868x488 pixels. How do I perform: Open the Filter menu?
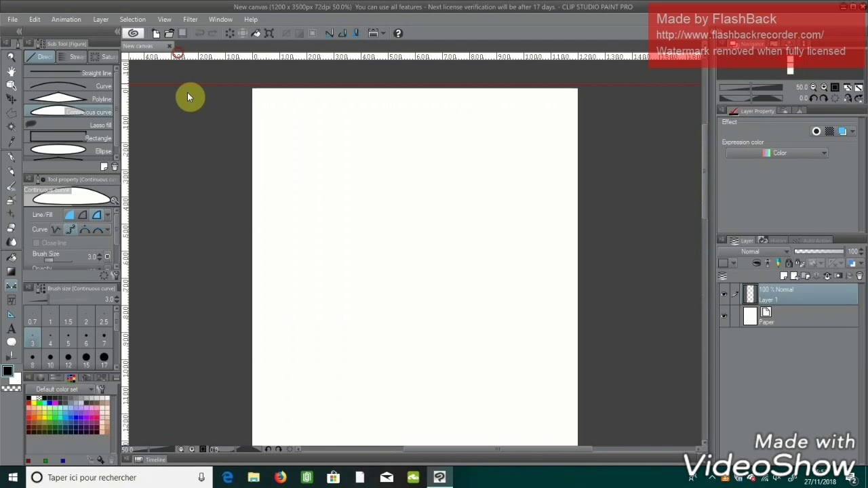[x=190, y=20]
